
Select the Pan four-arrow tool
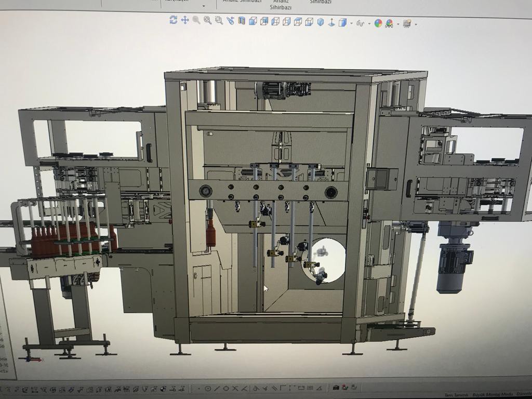[x=185, y=20]
